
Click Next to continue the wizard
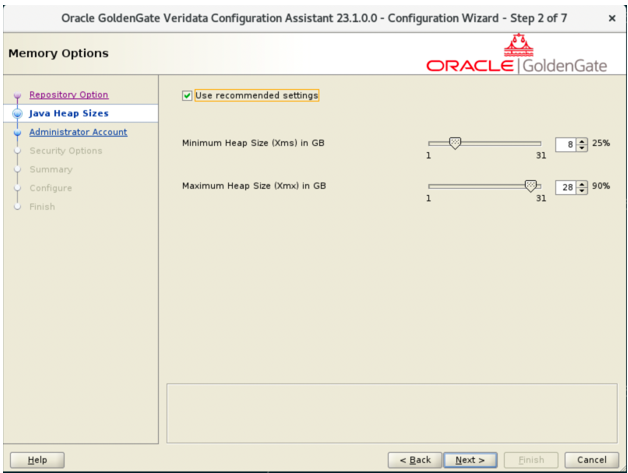tap(470, 460)
